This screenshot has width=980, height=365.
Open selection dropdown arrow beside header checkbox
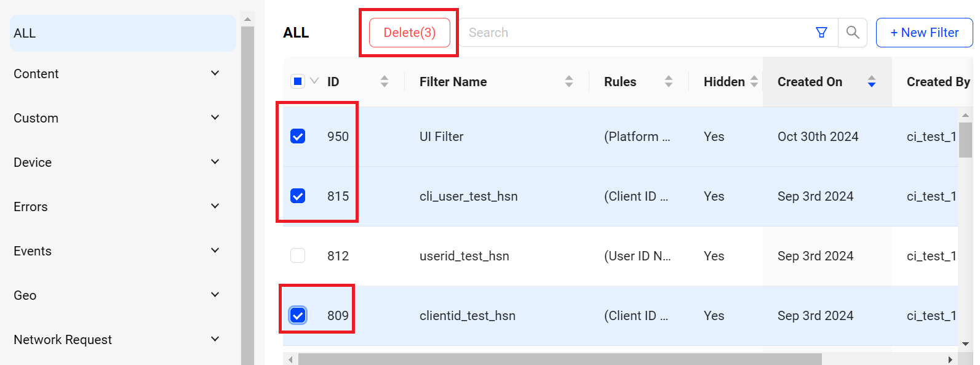[x=314, y=81]
